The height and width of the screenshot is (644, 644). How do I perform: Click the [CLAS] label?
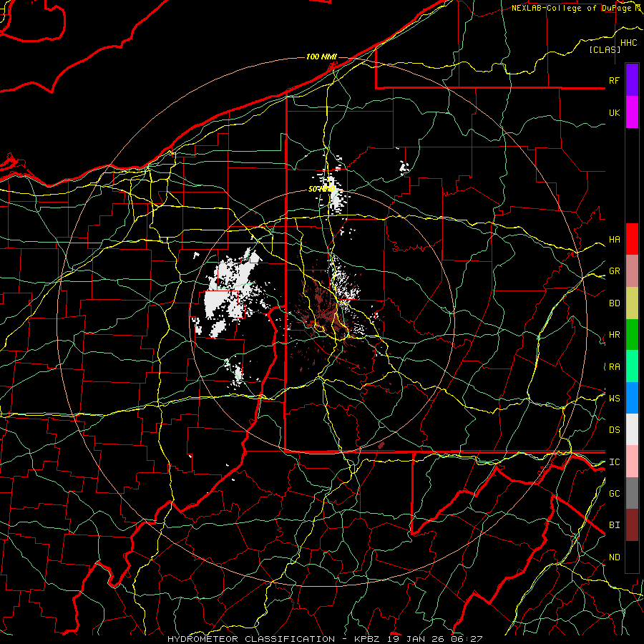click(x=605, y=49)
